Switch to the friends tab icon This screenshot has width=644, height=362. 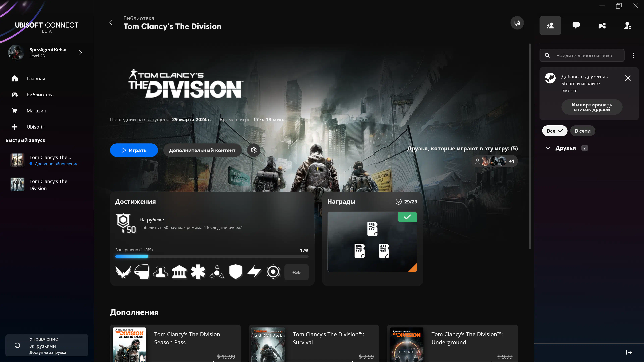[x=550, y=25]
